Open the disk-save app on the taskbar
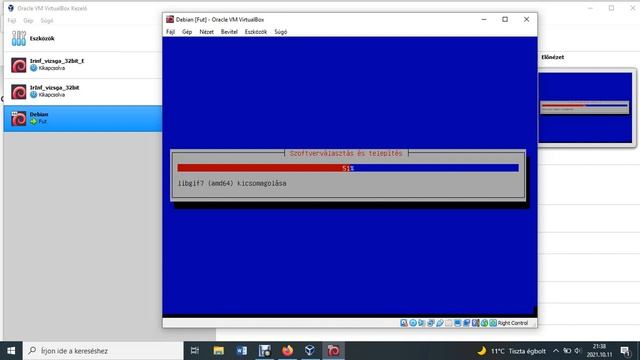Screen dimensions: 640x360 pyautogui.click(x=264, y=351)
